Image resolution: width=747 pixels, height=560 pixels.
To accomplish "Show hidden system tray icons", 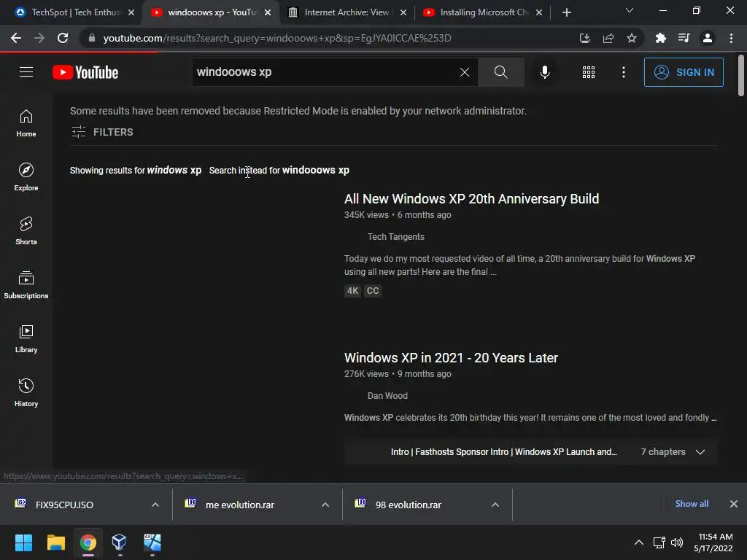I will click(x=639, y=542).
